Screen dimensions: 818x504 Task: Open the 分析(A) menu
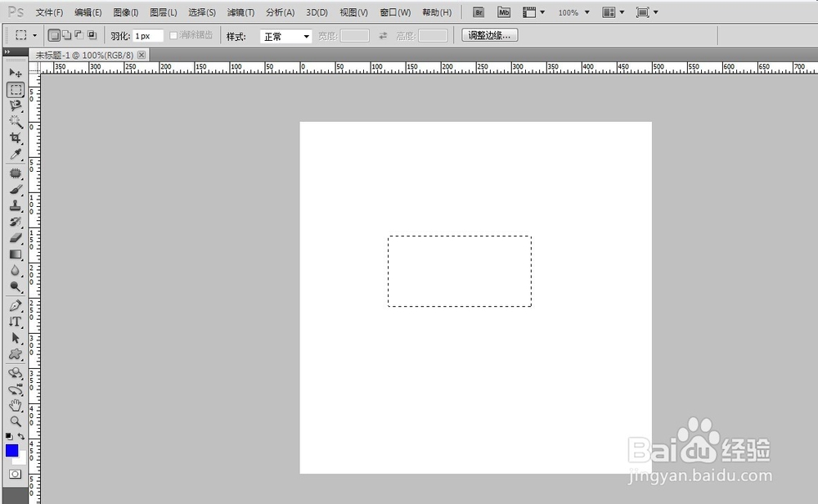[280, 12]
